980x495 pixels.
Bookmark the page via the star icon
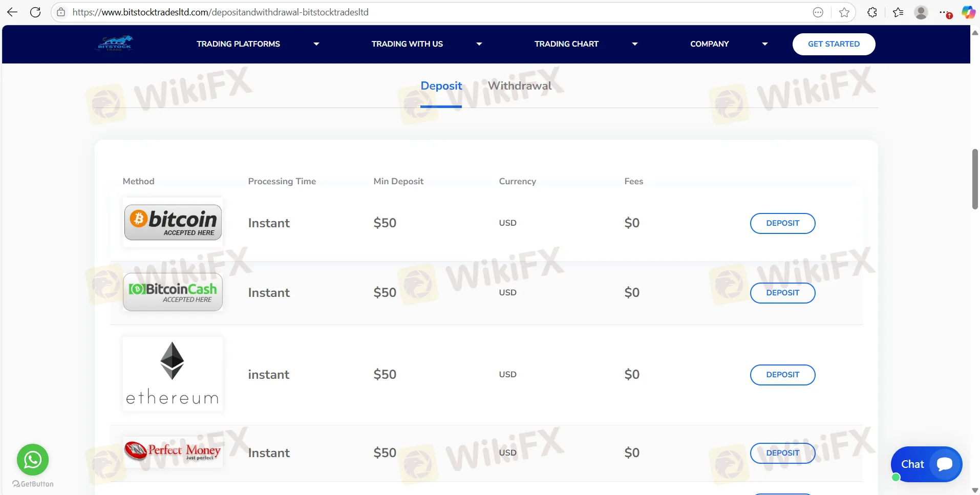(x=844, y=12)
